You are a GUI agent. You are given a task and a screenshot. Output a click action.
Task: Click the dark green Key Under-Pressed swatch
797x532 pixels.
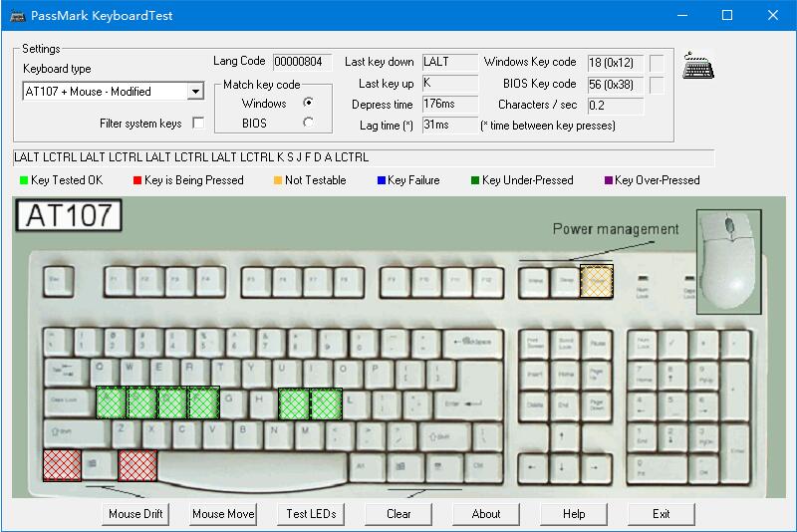tap(475, 180)
